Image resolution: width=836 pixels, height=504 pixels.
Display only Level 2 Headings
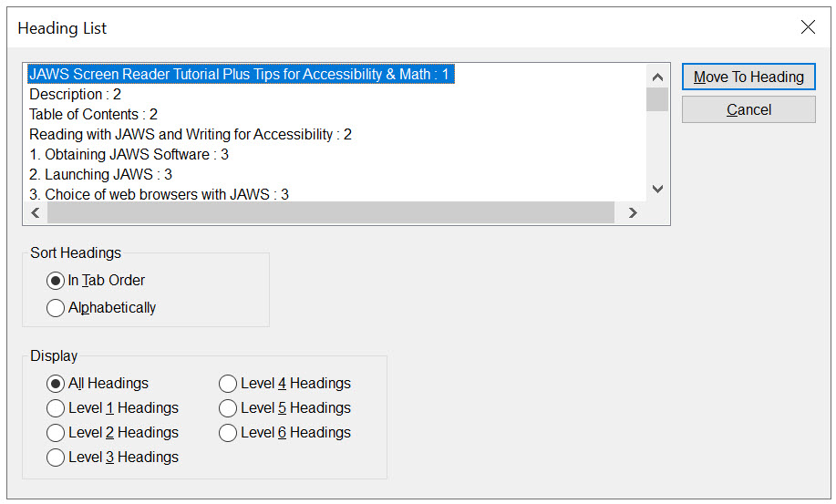112,433
